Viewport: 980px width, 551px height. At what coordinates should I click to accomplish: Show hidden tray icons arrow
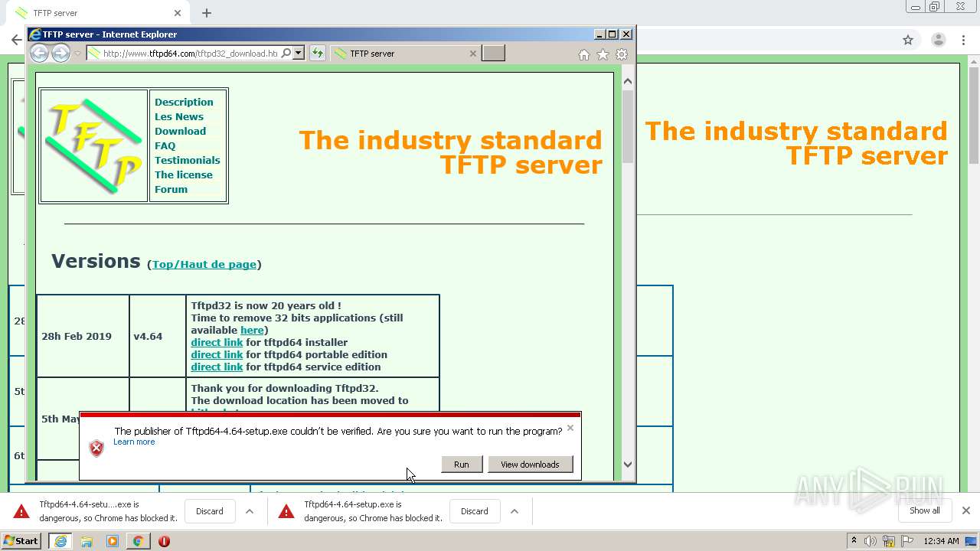click(x=853, y=541)
